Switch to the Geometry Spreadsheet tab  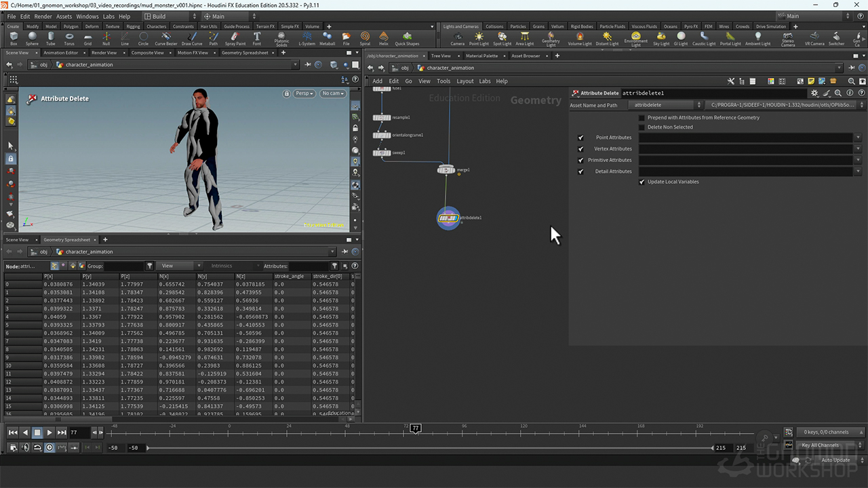click(x=245, y=53)
